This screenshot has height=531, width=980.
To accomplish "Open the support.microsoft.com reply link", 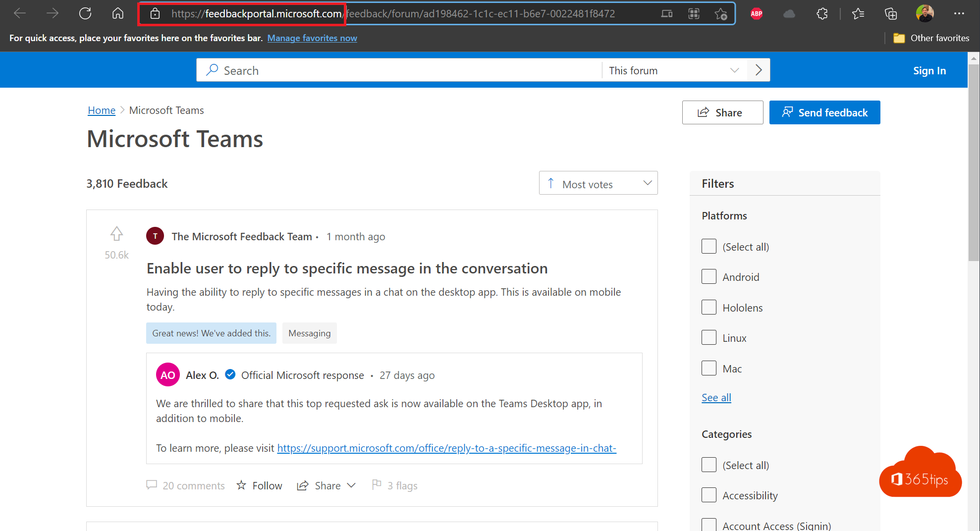I will [x=446, y=448].
